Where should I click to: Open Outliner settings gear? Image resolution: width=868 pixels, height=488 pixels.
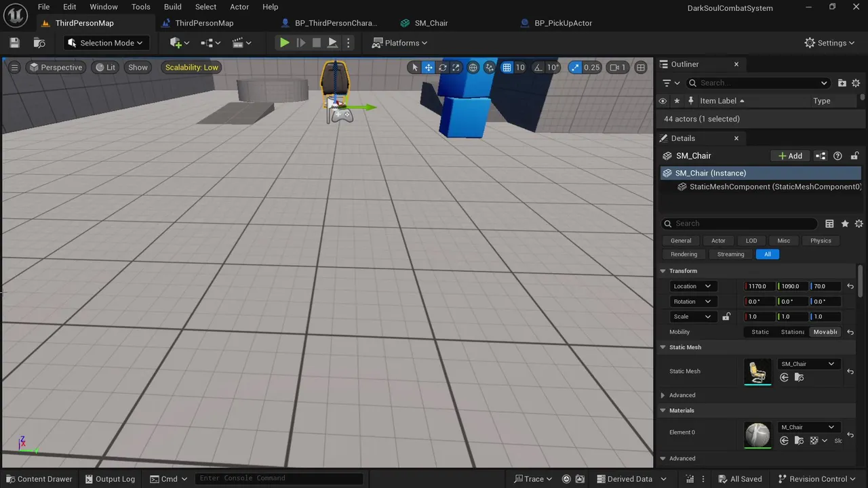856,83
